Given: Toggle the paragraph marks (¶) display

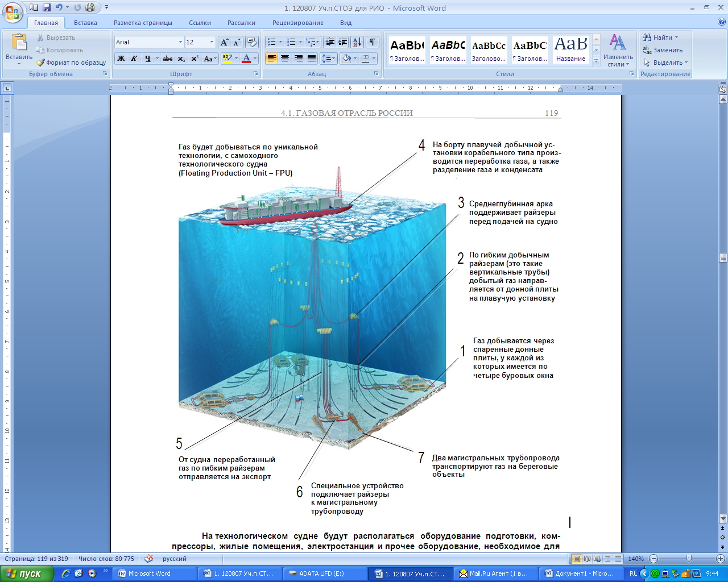Looking at the screenshot, I should 372,42.
